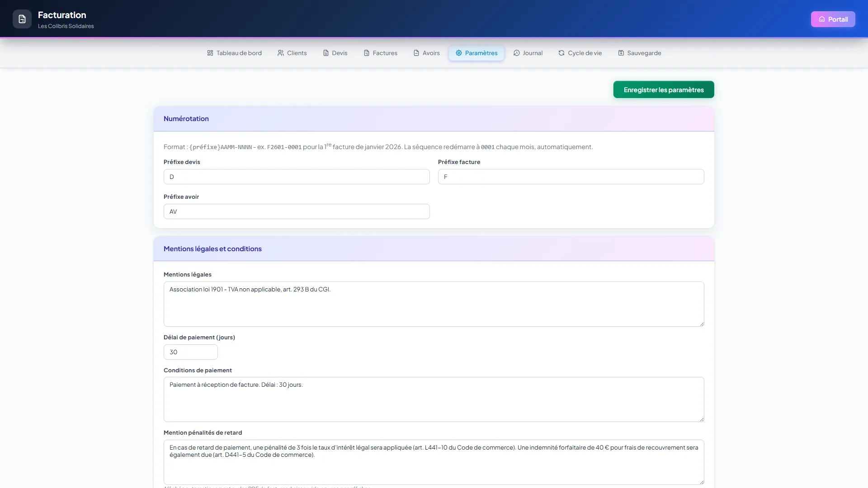Click the Clients people icon
This screenshot has width=868, height=488.
(281, 53)
